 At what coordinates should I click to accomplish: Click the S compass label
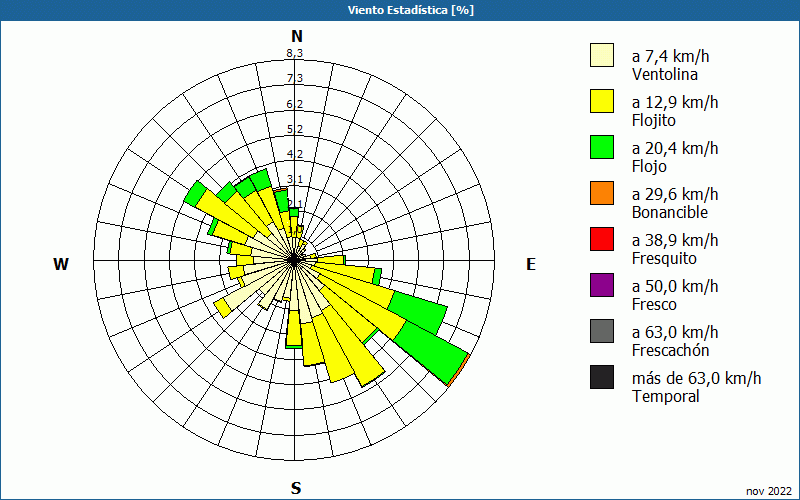[296, 488]
